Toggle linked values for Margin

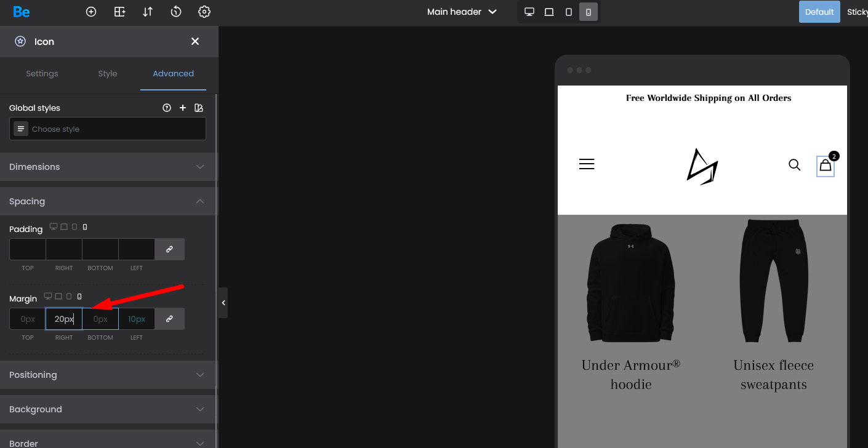(169, 319)
